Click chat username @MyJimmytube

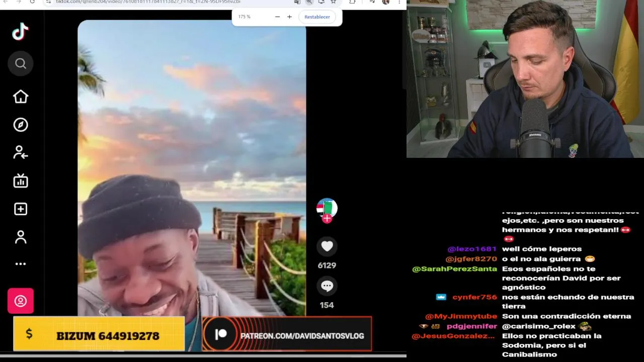pos(461,316)
